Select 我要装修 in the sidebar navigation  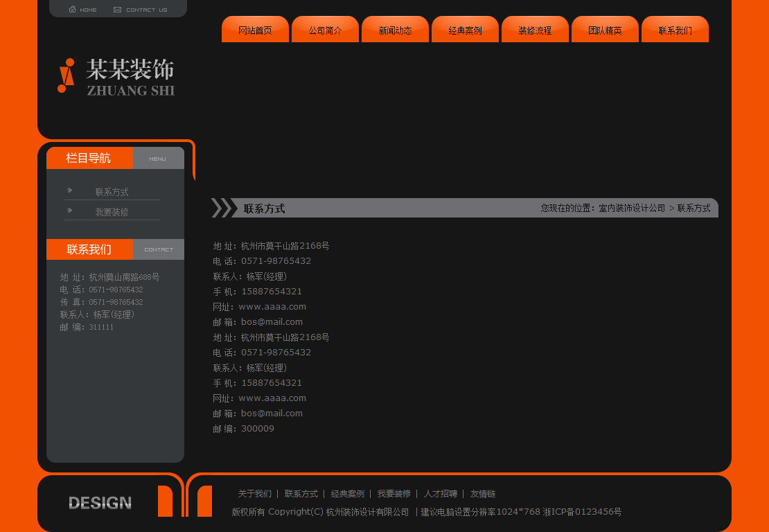[x=111, y=211]
